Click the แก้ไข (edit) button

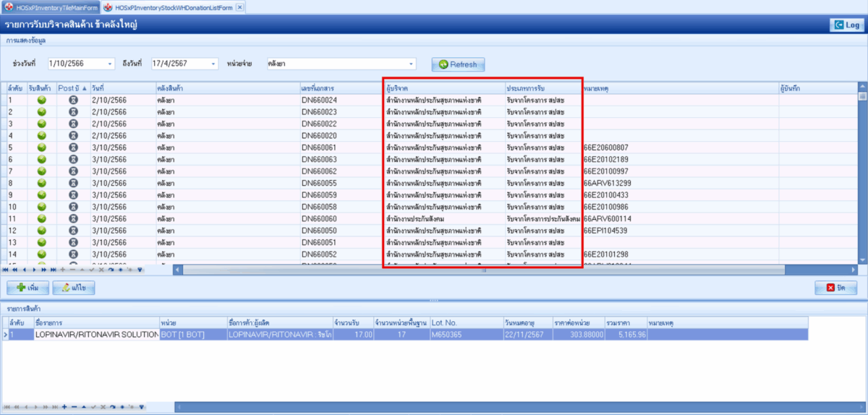[x=74, y=288]
